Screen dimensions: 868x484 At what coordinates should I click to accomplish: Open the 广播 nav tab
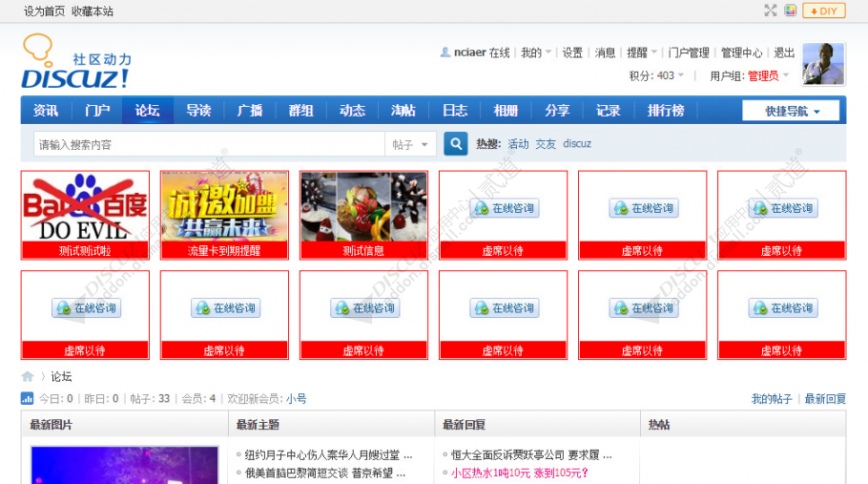coord(250,110)
